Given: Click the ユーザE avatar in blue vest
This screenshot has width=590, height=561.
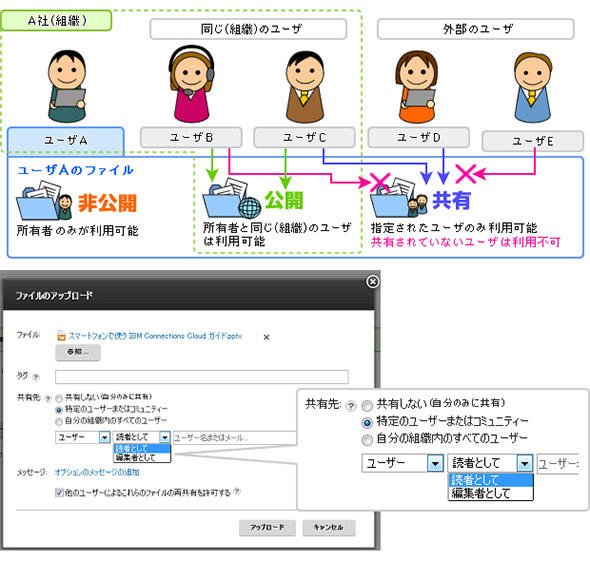Looking at the screenshot, I should pos(533,88).
